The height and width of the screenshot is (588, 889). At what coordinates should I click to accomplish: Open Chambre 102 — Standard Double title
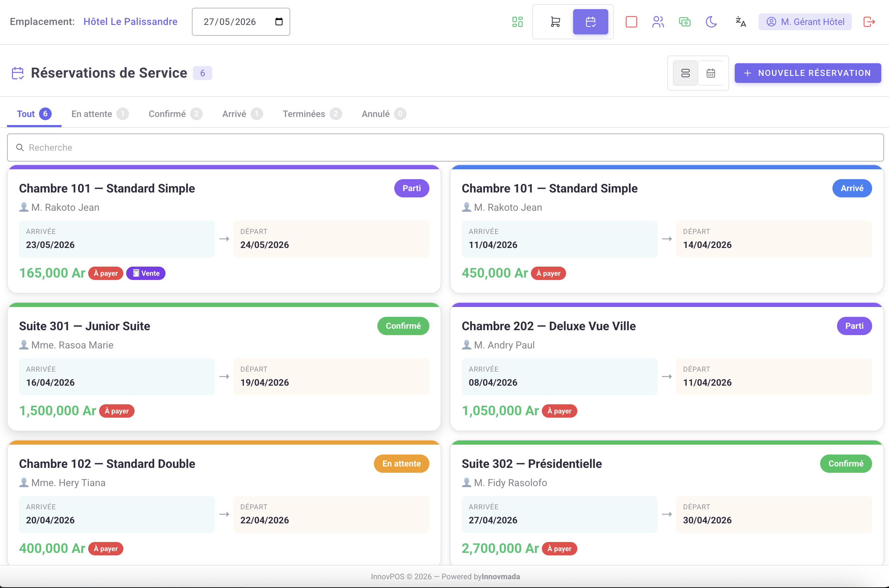tap(107, 464)
